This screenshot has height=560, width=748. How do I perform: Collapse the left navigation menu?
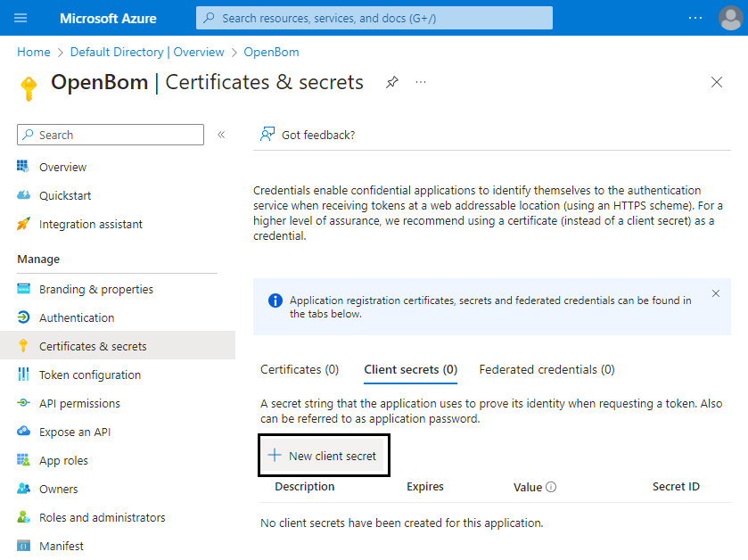pyautogui.click(x=221, y=135)
